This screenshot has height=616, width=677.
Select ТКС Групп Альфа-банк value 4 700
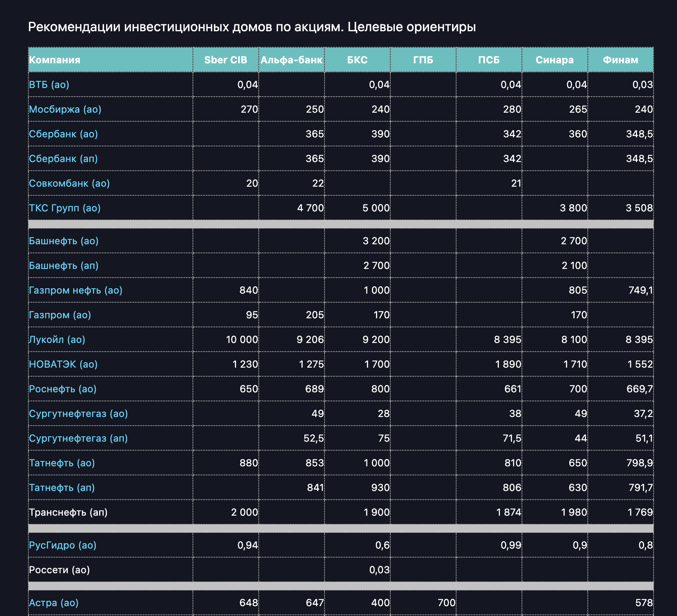(311, 208)
